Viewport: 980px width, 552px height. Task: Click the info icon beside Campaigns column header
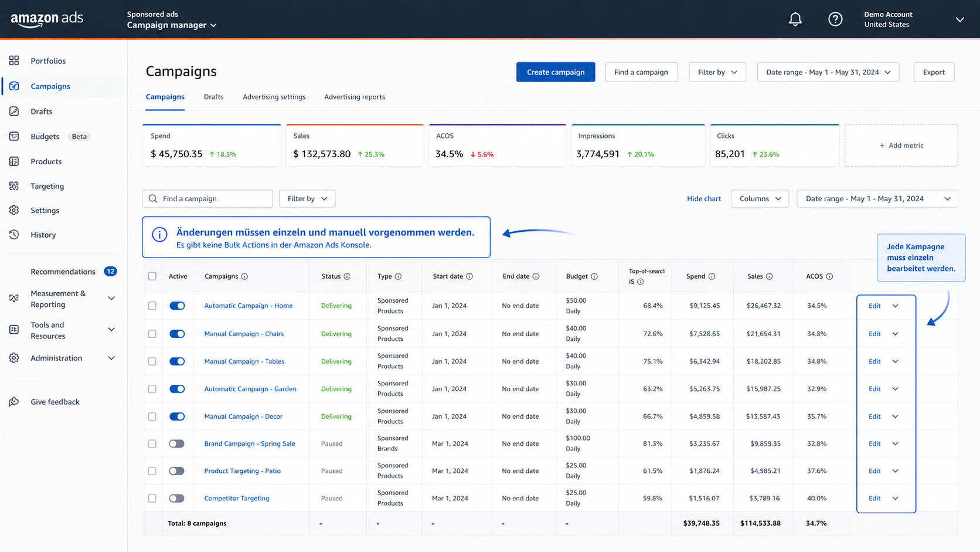click(244, 276)
